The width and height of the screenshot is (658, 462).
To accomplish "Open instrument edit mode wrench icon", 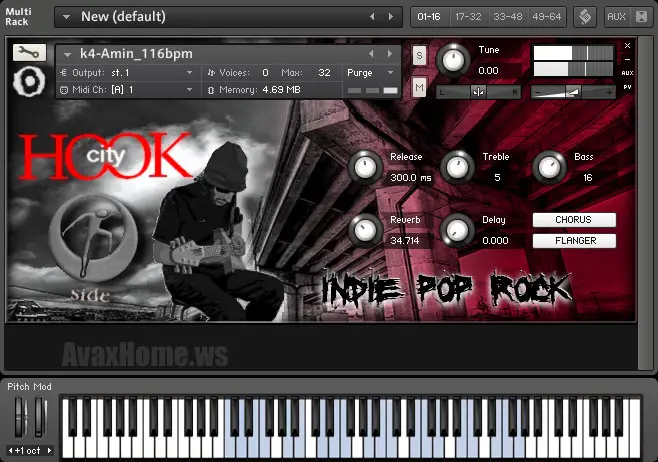I will pyautogui.click(x=29, y=52).
